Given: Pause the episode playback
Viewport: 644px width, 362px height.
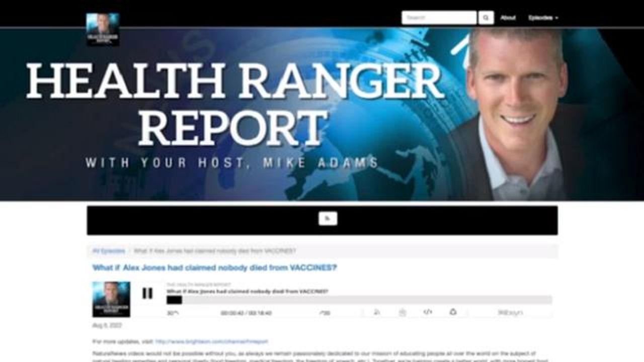Looking at the screenshot, I should click(x=147, y=293).
